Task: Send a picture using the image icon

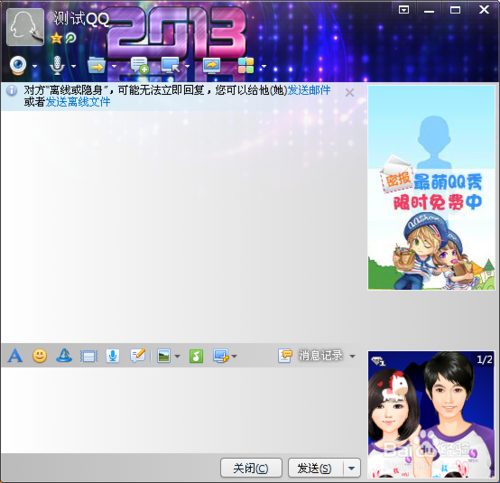Action: tap(164, 356)
